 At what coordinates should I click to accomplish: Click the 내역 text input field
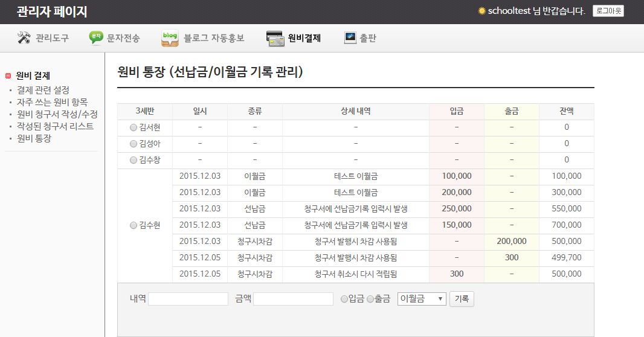pos(188,299)
